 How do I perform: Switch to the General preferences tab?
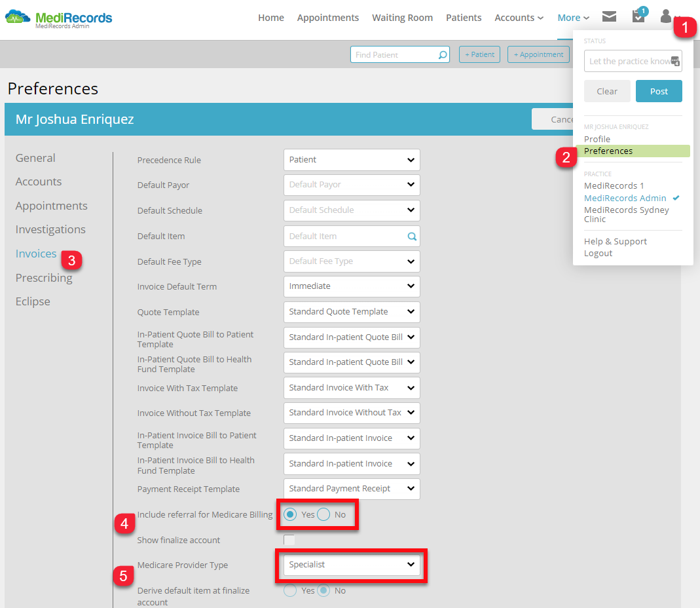click(x=36, y=158)
